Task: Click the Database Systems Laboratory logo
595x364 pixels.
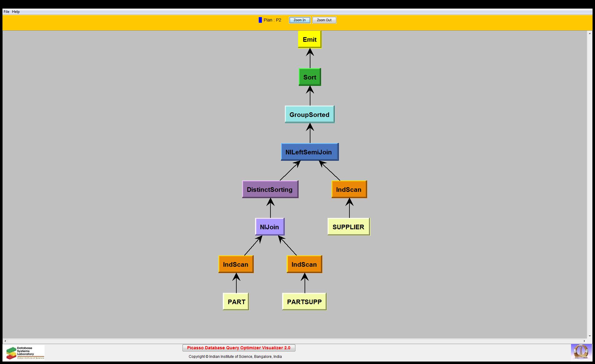Action: point(25,353)
